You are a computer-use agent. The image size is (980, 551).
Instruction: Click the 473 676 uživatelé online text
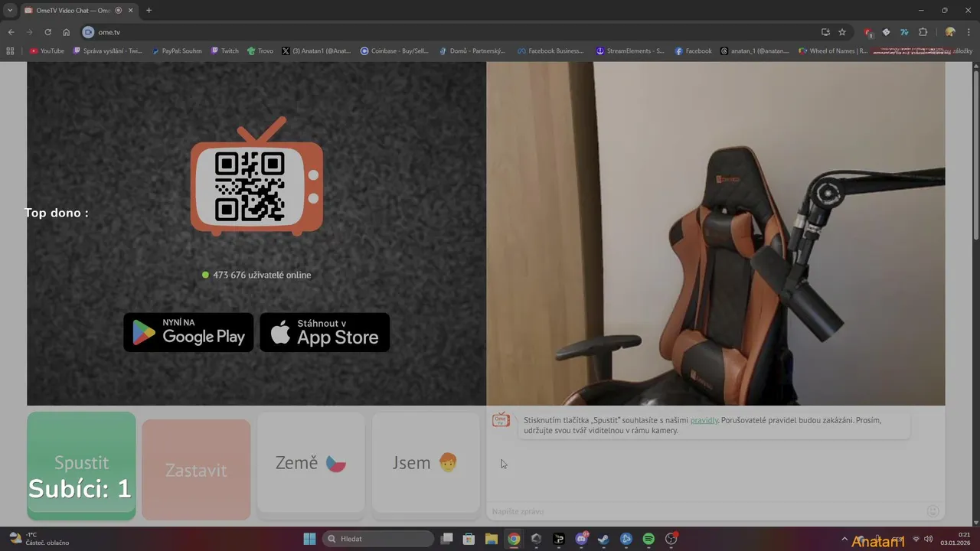tap(262, 275)
